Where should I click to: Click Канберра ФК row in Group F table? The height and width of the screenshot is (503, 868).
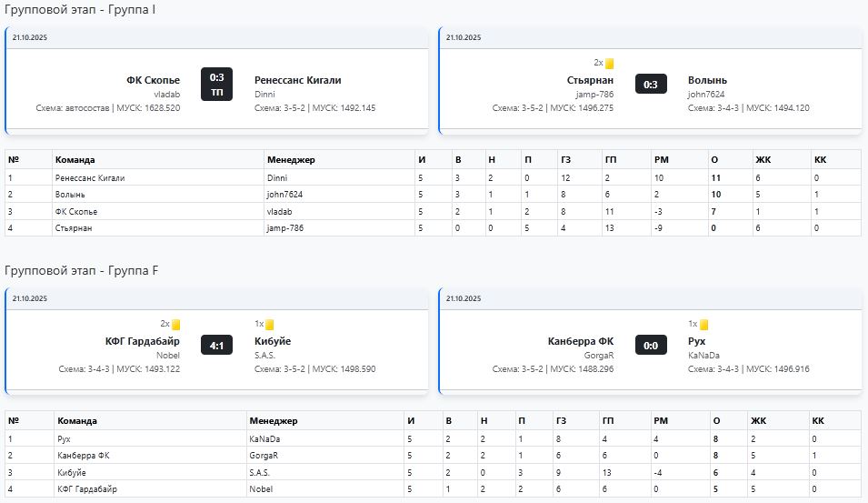[84, 455]
